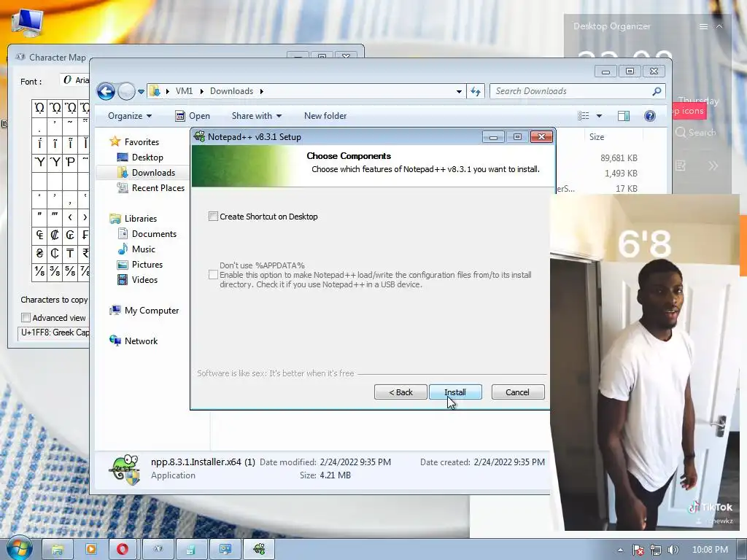Expand the arrow after Downloads breadcrumb
747x560 pixels.
click(x=262, y=91)
